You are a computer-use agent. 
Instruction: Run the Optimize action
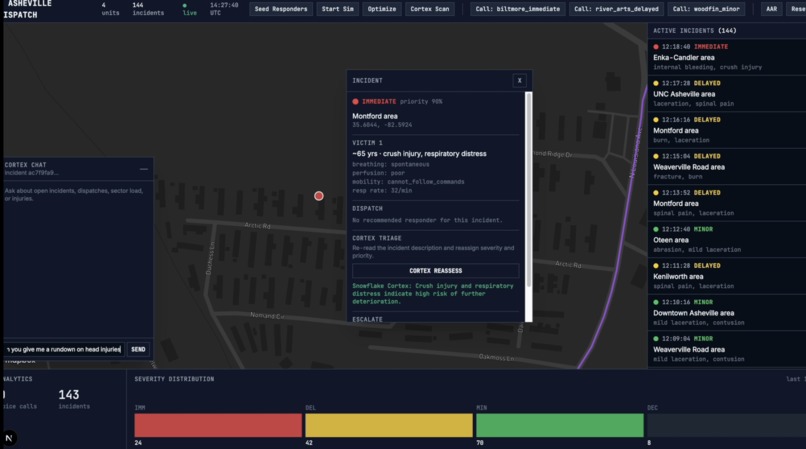382,9
